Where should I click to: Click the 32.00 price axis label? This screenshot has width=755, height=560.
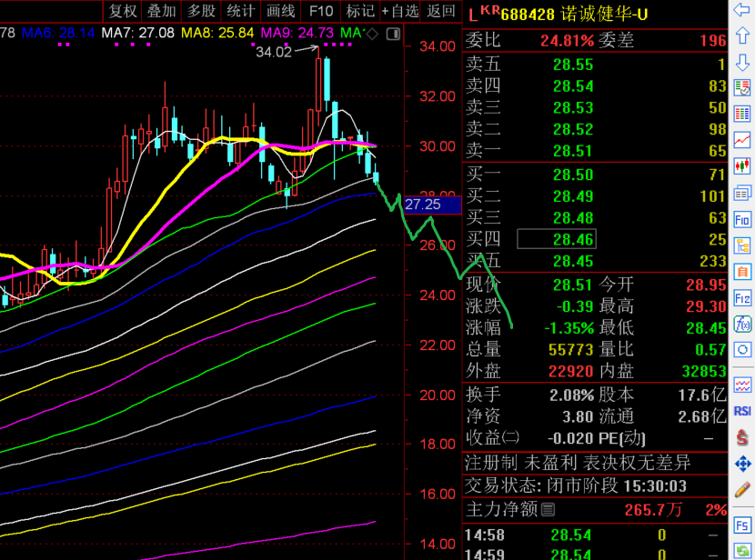pos(438,96)
